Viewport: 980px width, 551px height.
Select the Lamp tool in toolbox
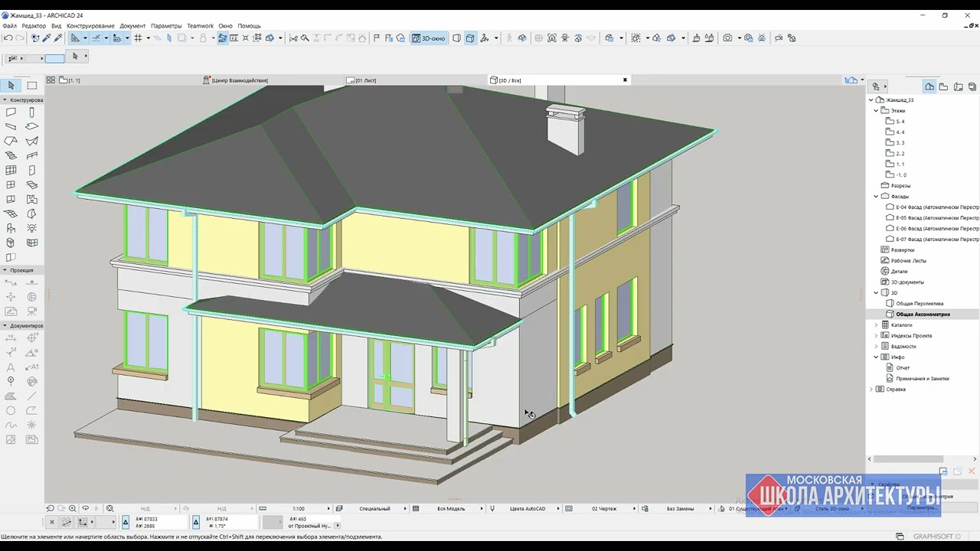click(31, 228)
